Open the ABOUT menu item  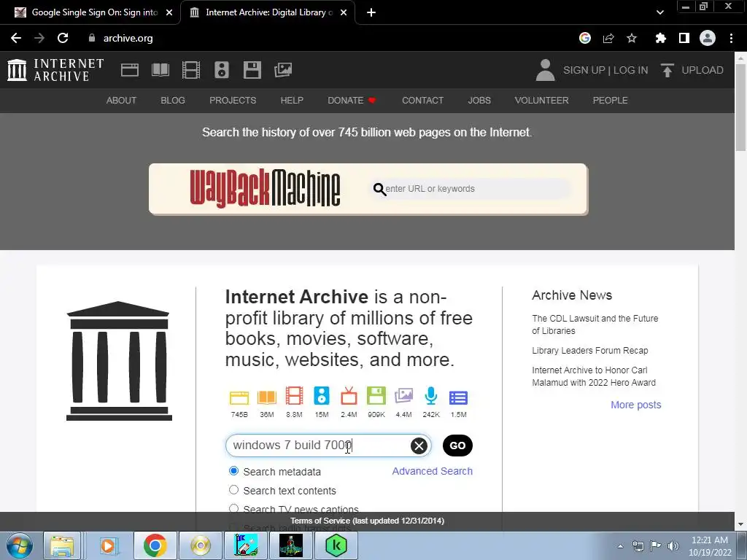[122, 101]
